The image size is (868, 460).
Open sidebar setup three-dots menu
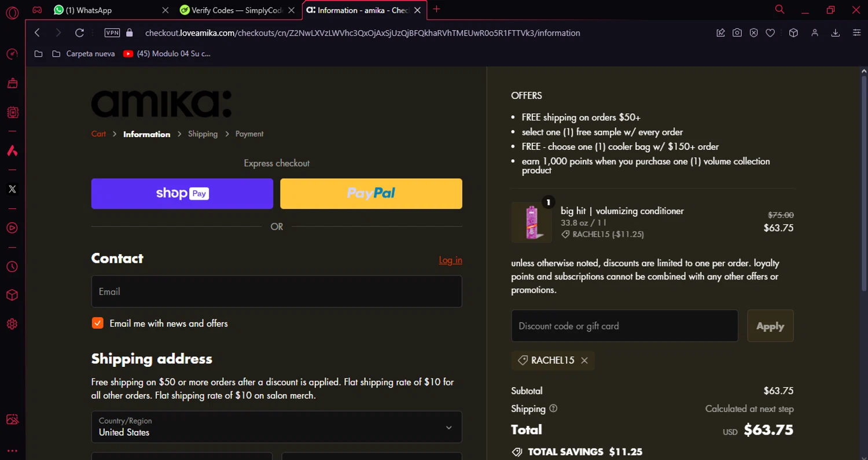coord(12,450)
